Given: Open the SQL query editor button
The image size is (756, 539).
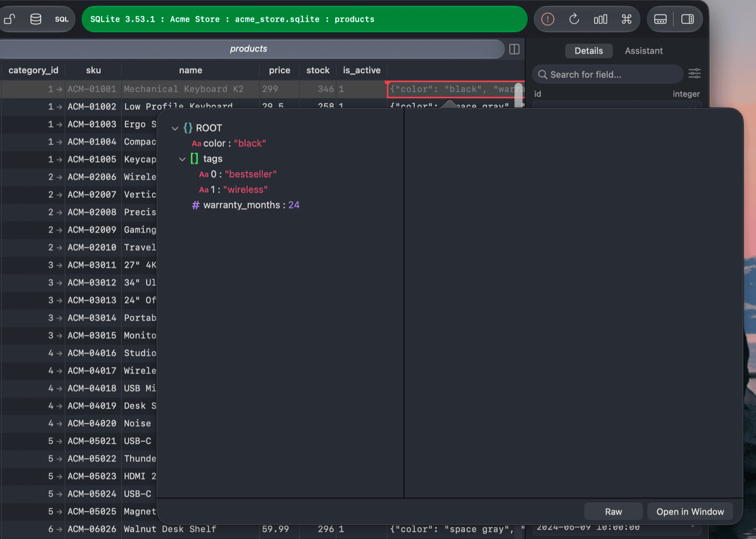Looking at the screenshot, I should 61,19.
